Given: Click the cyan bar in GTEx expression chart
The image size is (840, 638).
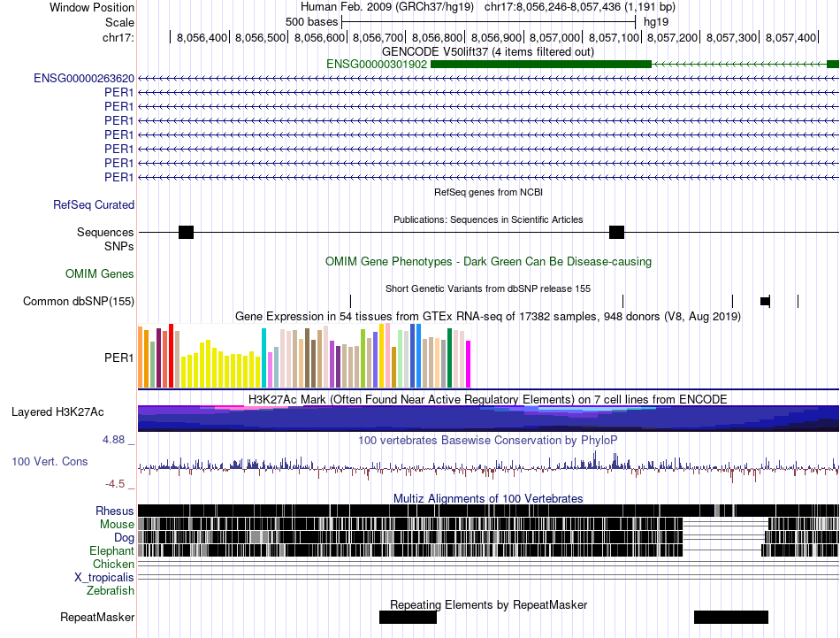Looking at the screenshot, I should click(x=263, y=357).
